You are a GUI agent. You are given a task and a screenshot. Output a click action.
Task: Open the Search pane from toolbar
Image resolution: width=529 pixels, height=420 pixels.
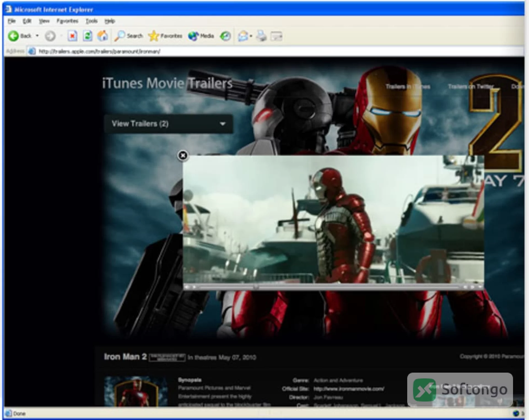(x=129, y=36)
